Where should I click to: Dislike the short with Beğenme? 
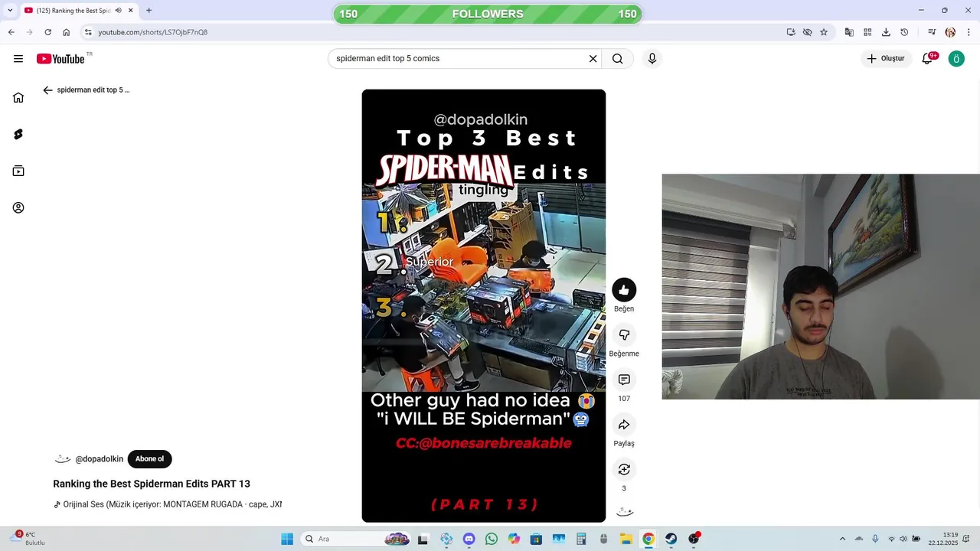click(x=624, y=335)
